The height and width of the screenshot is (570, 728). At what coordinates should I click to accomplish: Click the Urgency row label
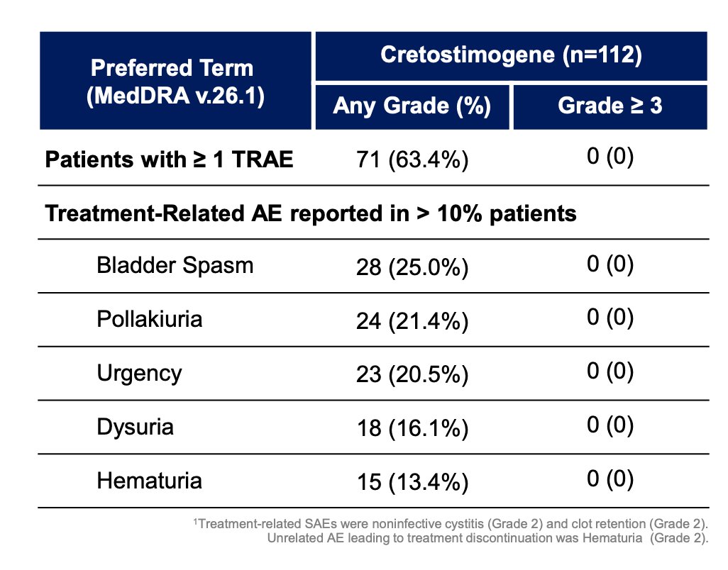(x=139, y=374)
